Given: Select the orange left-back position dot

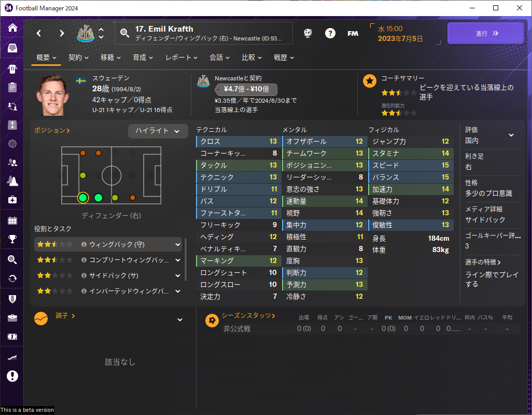Looking at the screenshot, I should [x=83, y=153].
